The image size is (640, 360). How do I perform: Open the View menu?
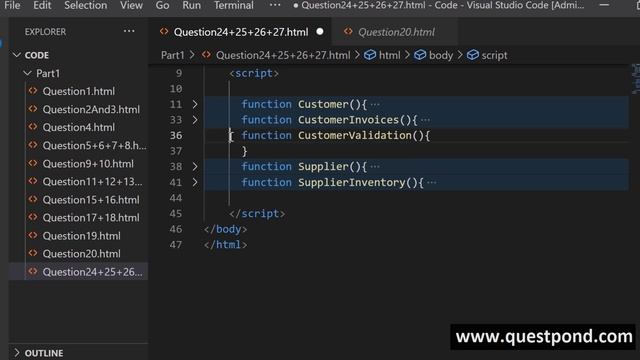(131, 5)
